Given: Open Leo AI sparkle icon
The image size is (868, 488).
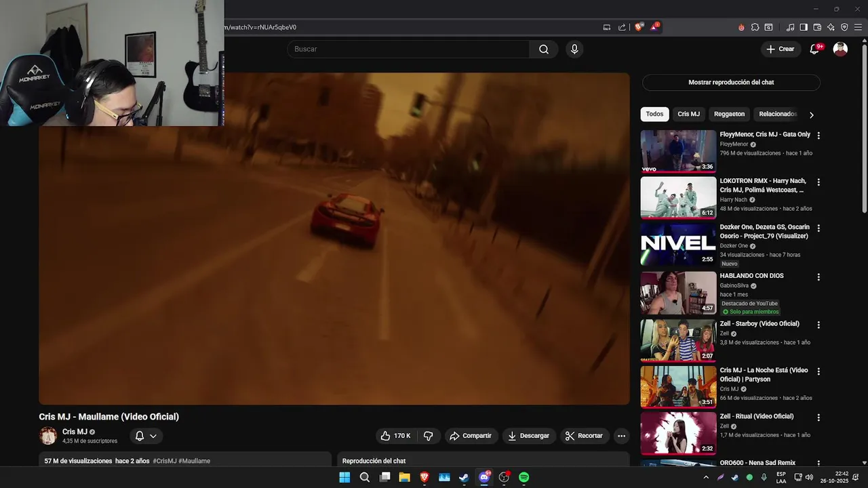Looking at the screenshot, I should (831, 27).
